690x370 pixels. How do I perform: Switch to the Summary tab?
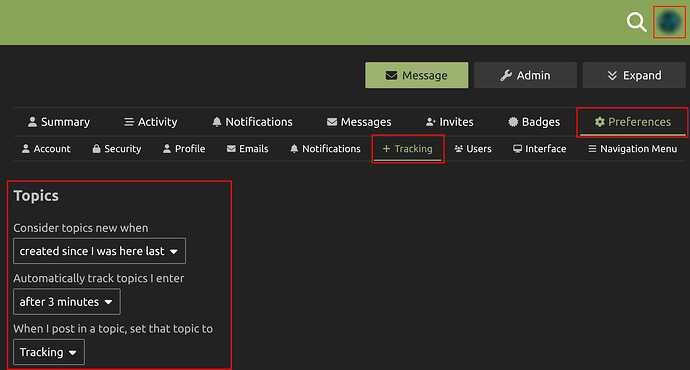pos(59,122)
